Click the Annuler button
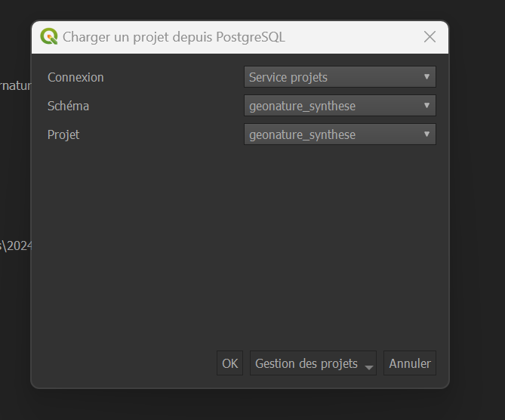This screenshot has width=505, height=420. click(410, 363)
